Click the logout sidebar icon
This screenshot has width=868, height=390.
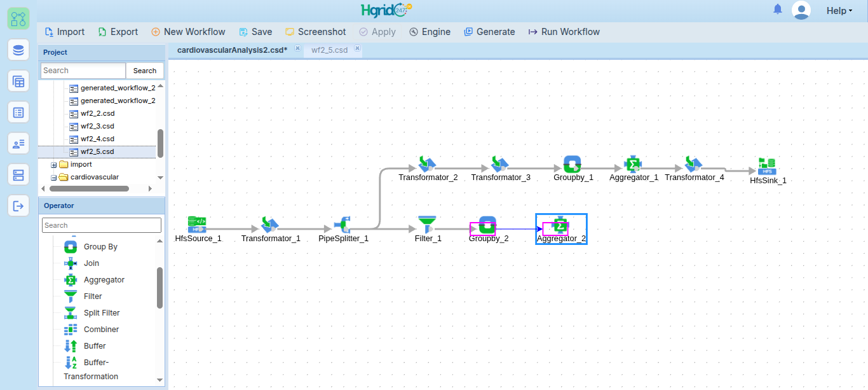(x=18, y=205)
